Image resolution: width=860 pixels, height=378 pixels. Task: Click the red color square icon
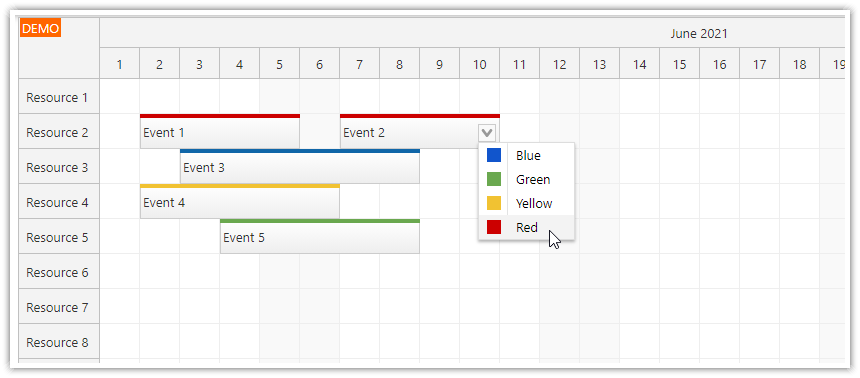(494, 227)
